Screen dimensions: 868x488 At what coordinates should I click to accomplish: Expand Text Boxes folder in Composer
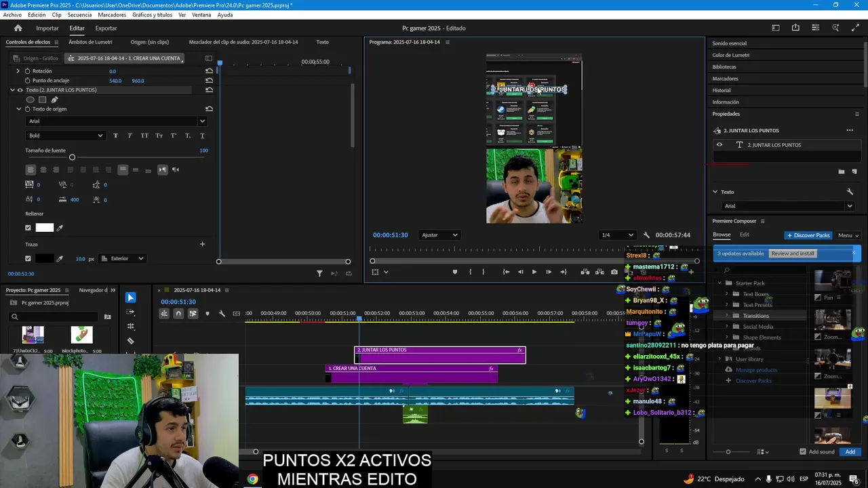pos(727,293)
